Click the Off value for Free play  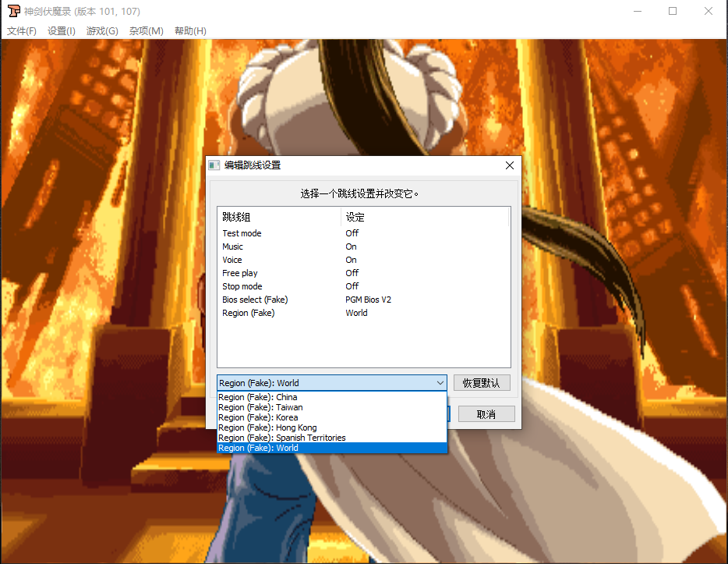point(352,273)
